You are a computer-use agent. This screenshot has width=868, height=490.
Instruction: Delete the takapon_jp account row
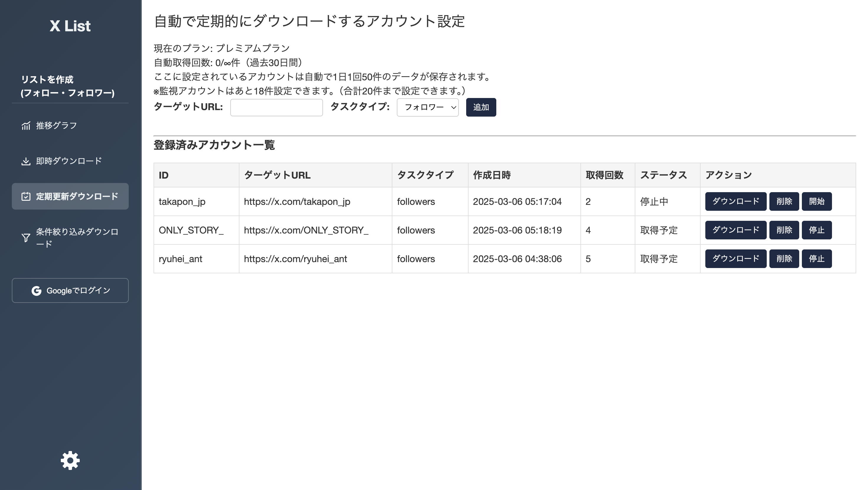point(784,202)
